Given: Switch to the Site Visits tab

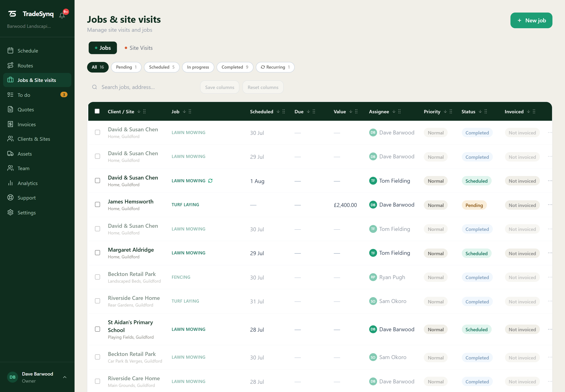Looking at the screenshot, I should [139, 48].
